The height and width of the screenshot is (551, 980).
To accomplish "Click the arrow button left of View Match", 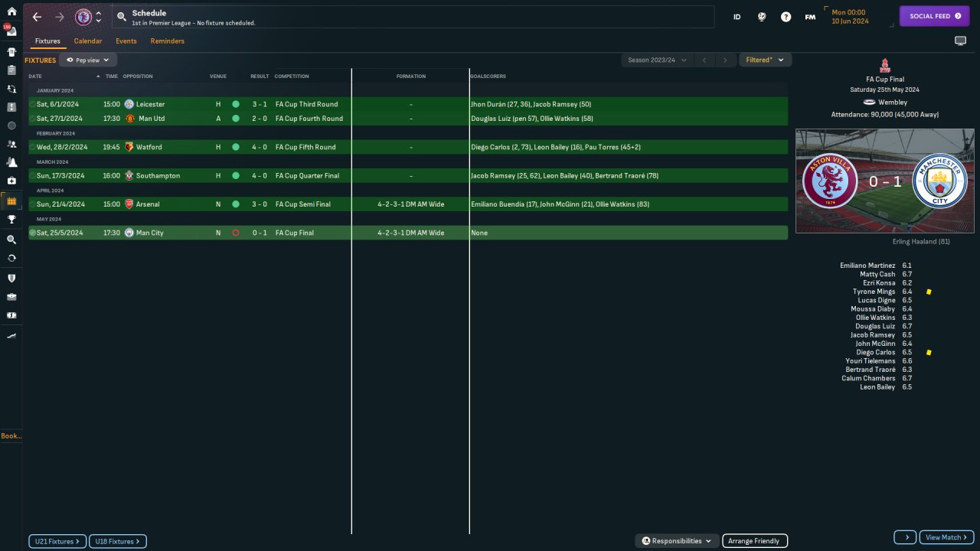I will coord(905,537).
